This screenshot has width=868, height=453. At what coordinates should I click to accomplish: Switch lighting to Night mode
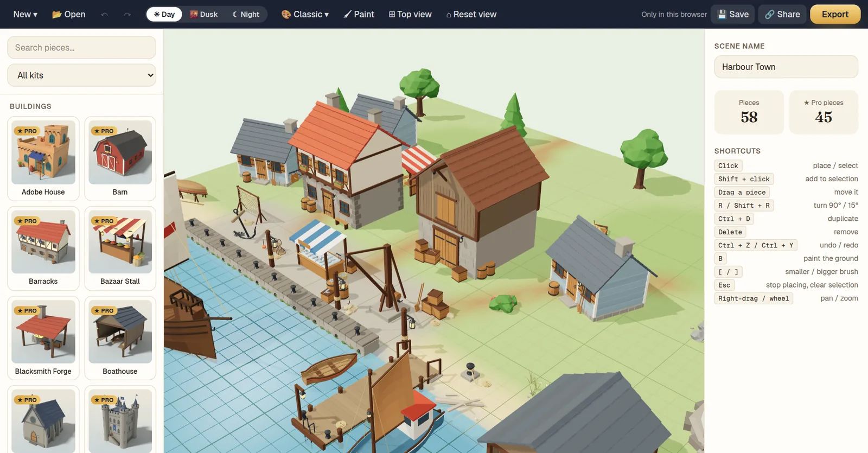click(x=246, y=14)
